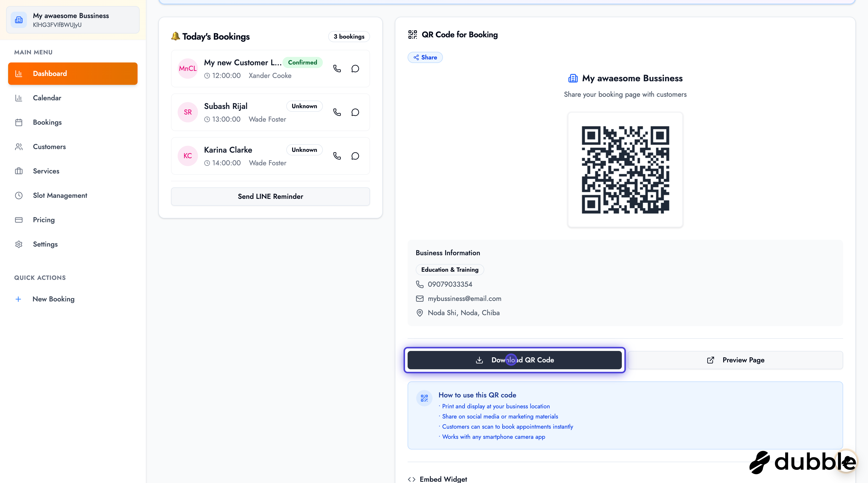Expand the Embed Widget section

click(443, 479)
